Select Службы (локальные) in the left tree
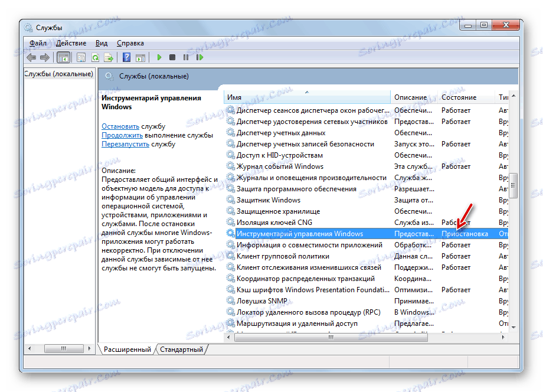The width and height of the screenshot is (543, 392). [59, 74]
